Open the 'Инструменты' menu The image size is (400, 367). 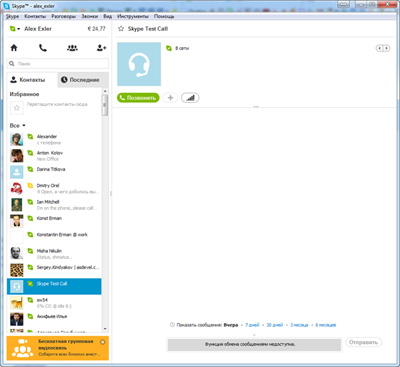(x=133, y=16)
